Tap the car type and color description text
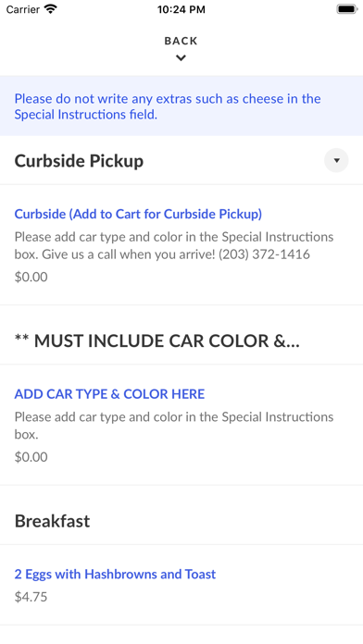Viewport: 363px width, 644px height. click(174, 426)
